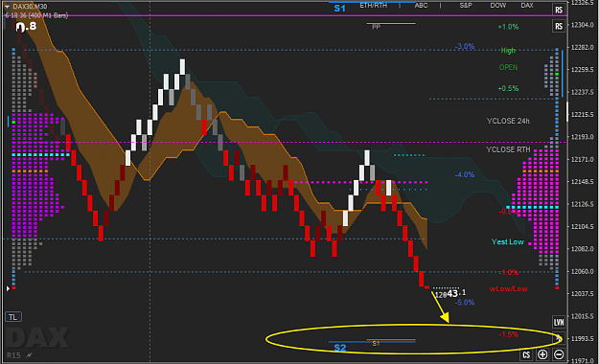
Task: Click 11993.5 on the price scale
Action: coord(582,339)
